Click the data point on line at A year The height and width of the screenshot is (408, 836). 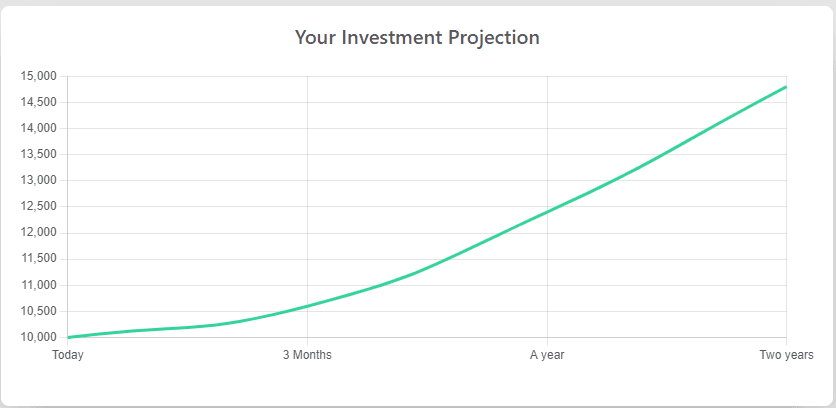547,212
